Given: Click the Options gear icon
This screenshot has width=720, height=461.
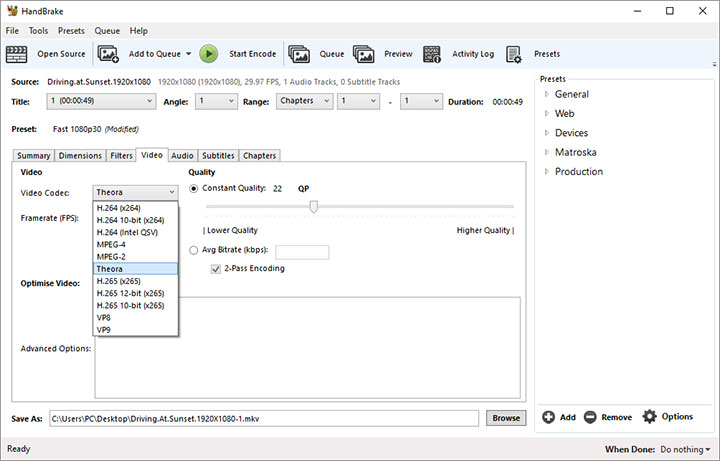Looking at the screenshot, I should (x=650, y=417).
